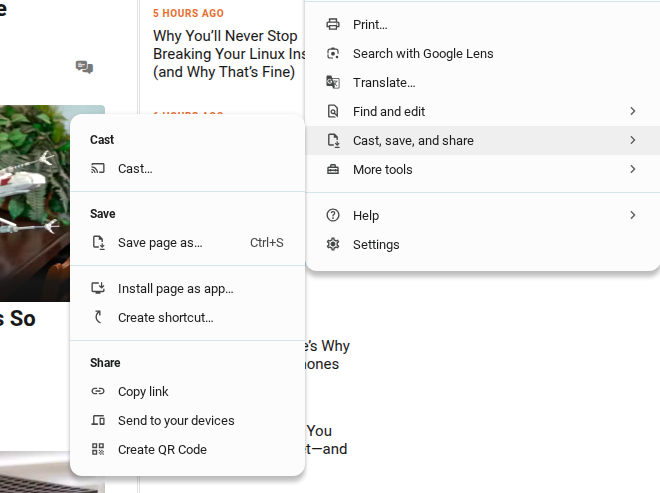Open the Linux install breaking article headline
The image size is (660, 493).
coord(229,54)
